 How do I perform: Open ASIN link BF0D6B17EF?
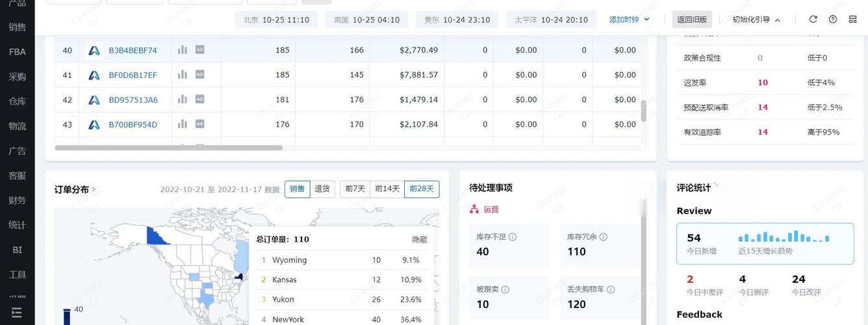[x=133, y=75]
